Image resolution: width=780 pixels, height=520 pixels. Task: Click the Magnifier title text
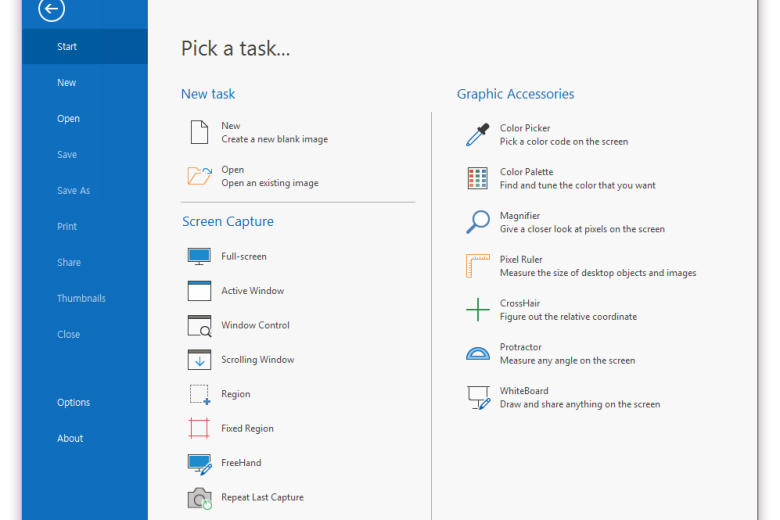pyautogui.click(x=520, y=216)
